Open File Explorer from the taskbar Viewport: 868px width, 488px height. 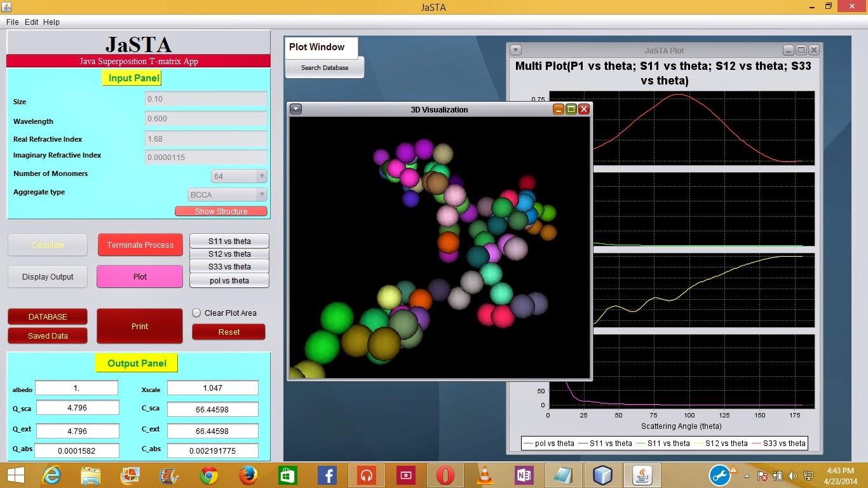pyautogui.click(x=90, y=475)
